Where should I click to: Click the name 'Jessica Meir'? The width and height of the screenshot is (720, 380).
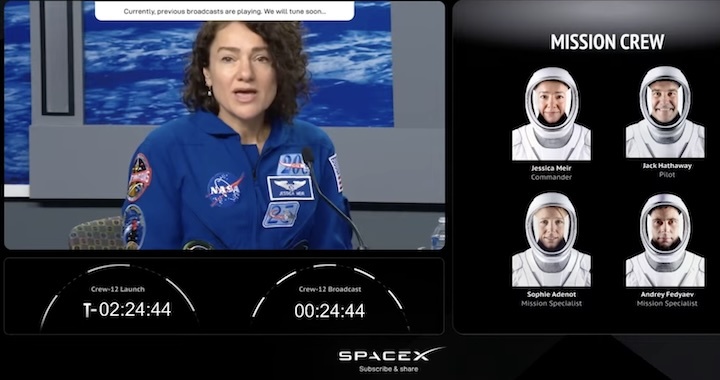click(551, 168)
